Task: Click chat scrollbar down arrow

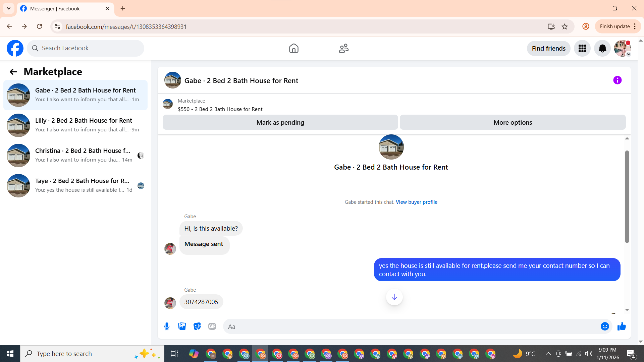Action: 627,310
